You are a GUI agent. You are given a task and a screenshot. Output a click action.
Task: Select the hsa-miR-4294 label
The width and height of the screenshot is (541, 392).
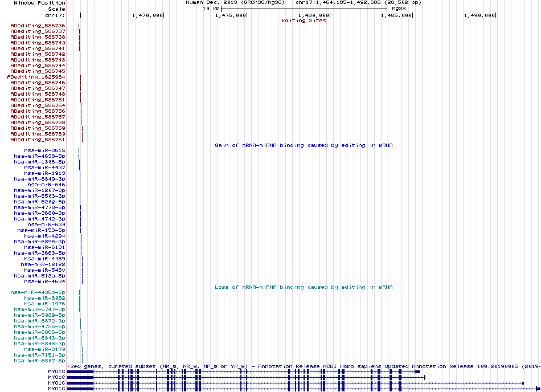44,236
